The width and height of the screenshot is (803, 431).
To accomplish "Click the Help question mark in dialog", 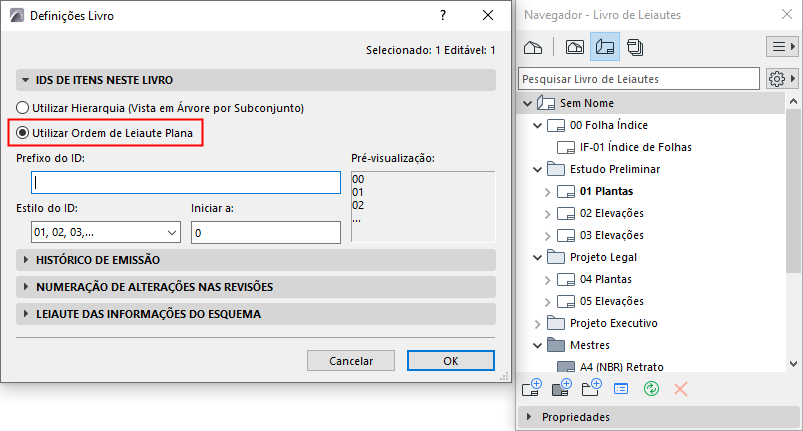I will pyautogui.click(x=443, y=15).
